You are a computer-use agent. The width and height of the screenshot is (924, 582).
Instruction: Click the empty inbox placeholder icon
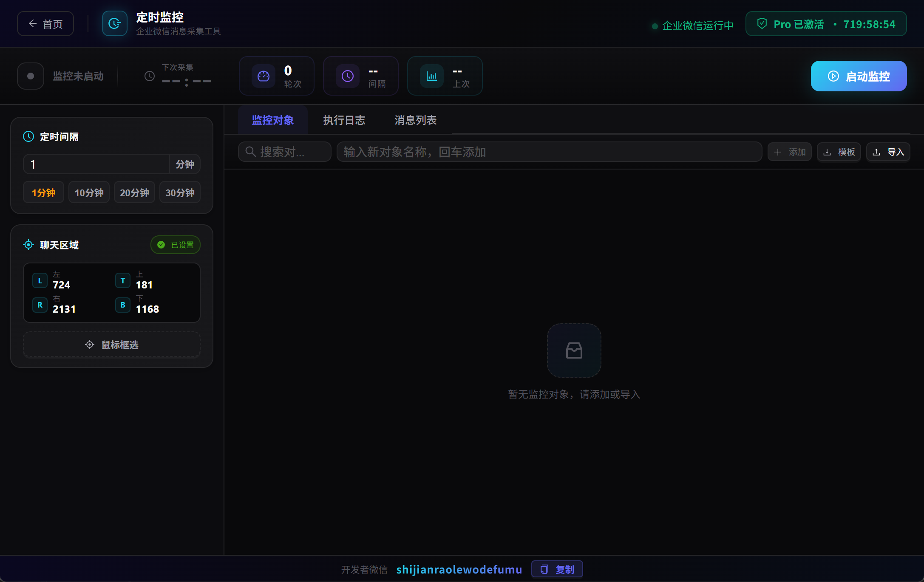coord(574,350)
